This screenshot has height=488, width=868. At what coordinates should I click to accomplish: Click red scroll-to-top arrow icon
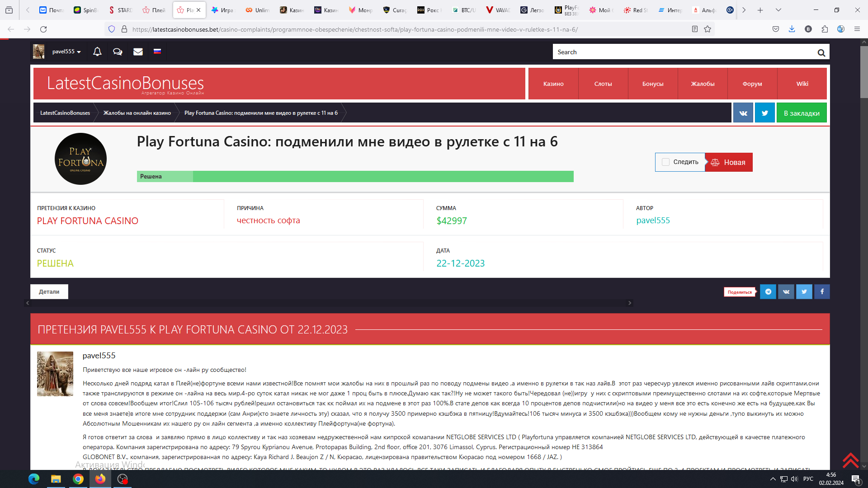(x=850, y=460)
